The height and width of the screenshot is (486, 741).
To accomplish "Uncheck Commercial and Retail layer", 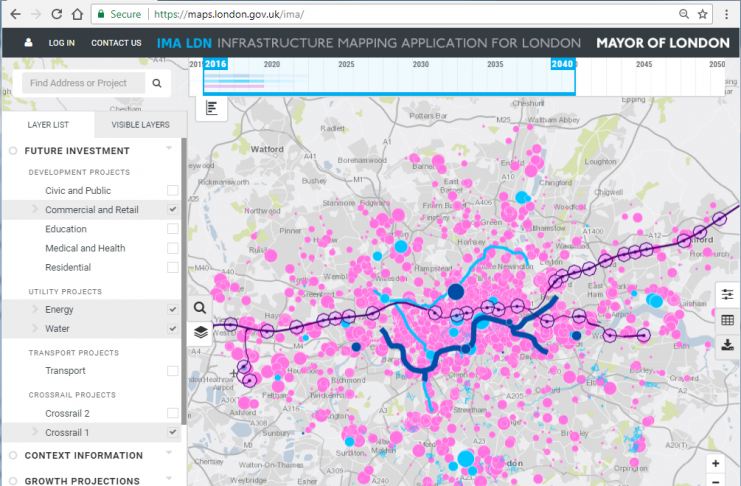I will pos(172,209).
